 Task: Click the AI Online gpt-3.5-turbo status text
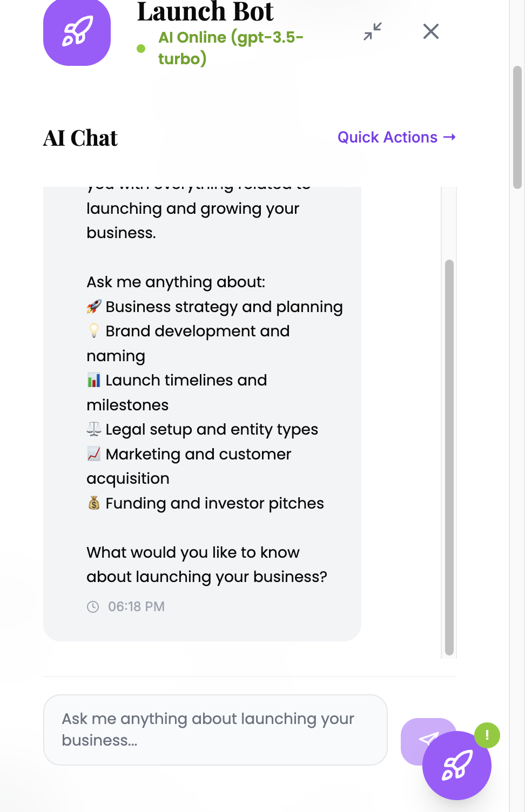coord(230,48)
